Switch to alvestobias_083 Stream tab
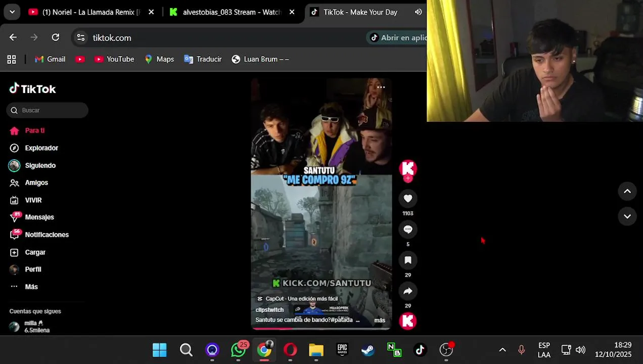643x364 pixels. (x=232, y=12)
